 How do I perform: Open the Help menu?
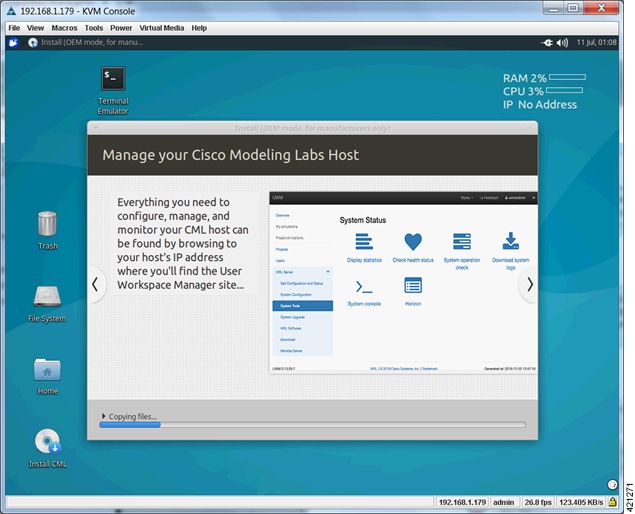coord(199,28)
